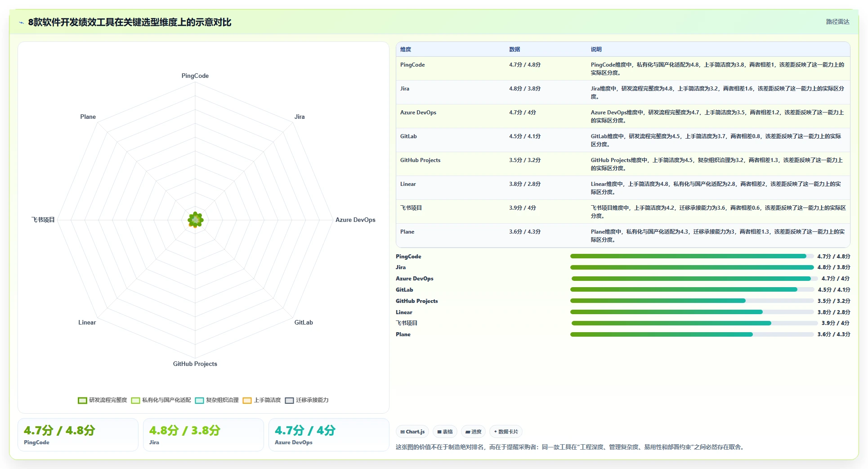This screenshot has width=868, height=469.
Task: Click the Plane label in the progress list
Action: pyautogui.click(x=403, y=334)
